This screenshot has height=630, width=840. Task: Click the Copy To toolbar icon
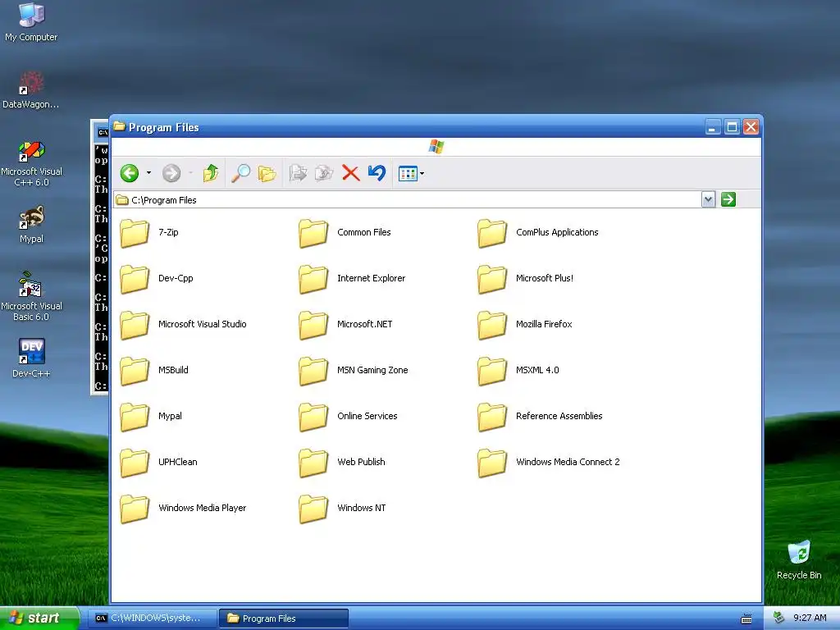pyautogui.click(x=324, y=173)
